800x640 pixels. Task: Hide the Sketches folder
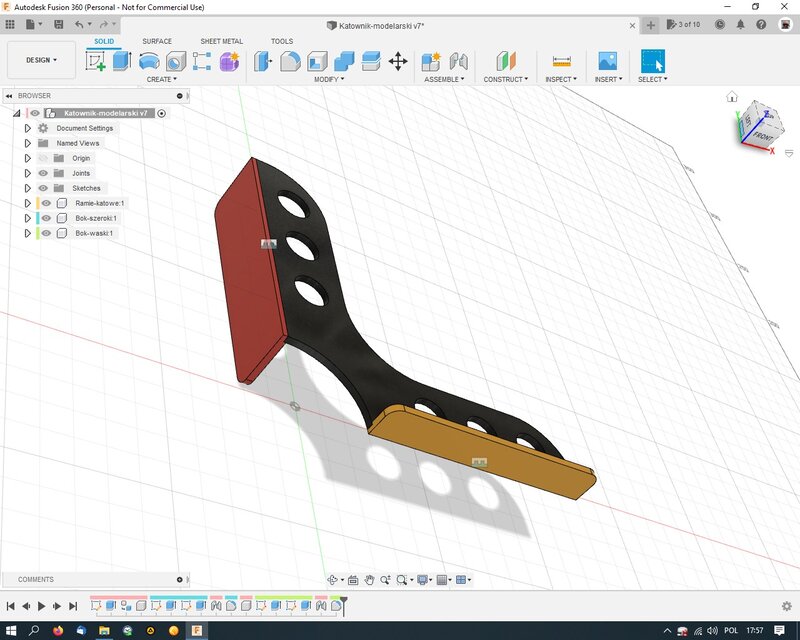click(x=43, y=188)
